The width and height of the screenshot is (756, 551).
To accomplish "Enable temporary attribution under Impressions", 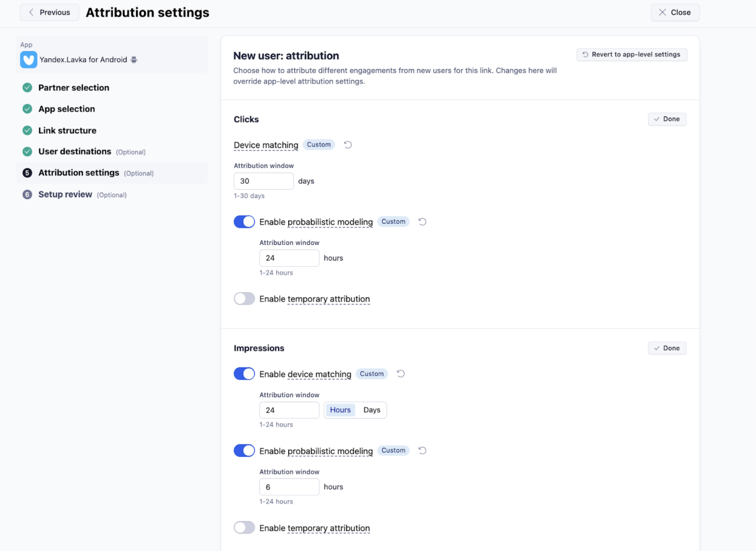I will (244, 528).
